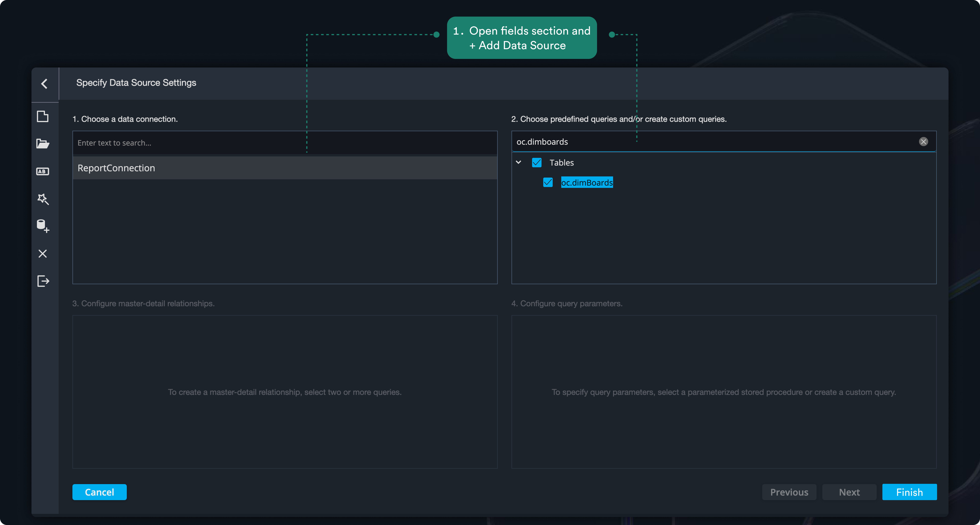Viewport: 980px width, 525px height.
Task: Click the X close icon in sidebar
Action: (x=43, y=254)
